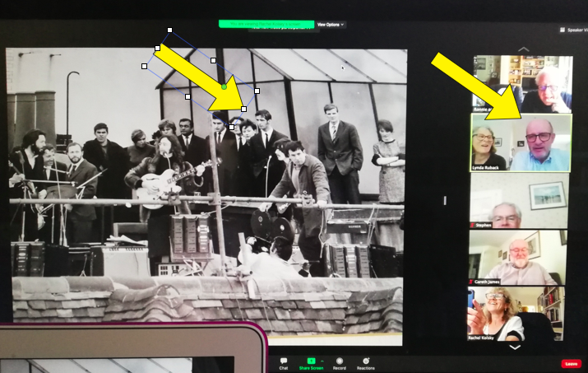Image resolution: width=588 pixels, height=373 pixels.
Task: Open the View Options dropdown
Action: 331,25
